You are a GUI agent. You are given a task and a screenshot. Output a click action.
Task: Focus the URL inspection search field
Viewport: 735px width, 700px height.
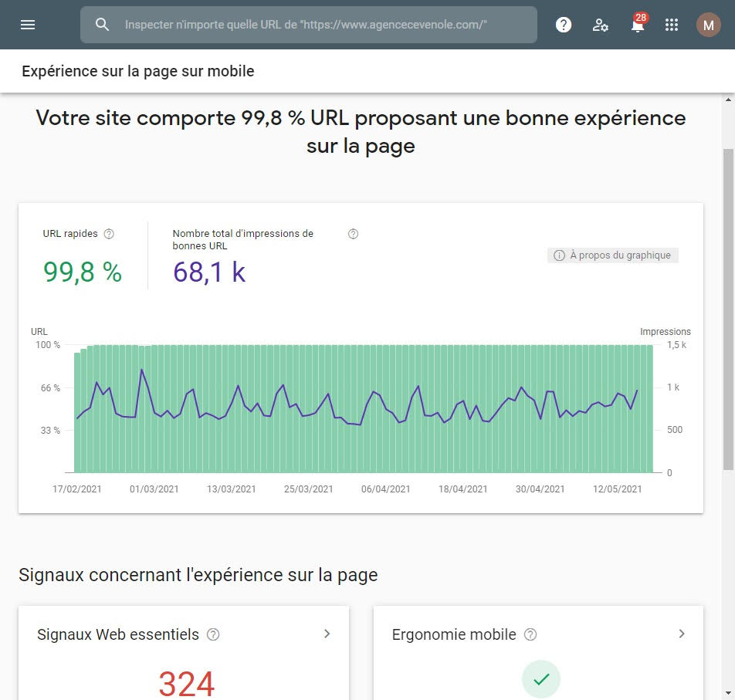tap(309, 25)
